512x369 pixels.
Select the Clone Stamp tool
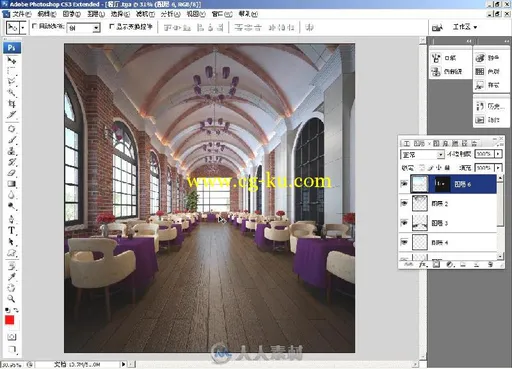pyautogui.click(x=12, y=151)
